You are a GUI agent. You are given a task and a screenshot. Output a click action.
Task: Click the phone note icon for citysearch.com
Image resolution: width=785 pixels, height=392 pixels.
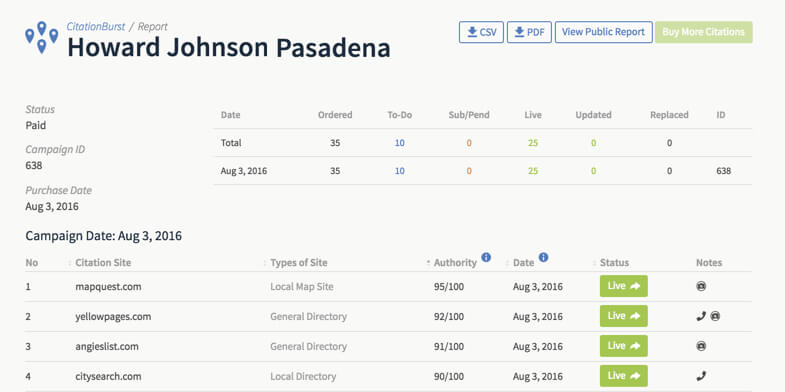pyautogui.click(x=701, y=375)
